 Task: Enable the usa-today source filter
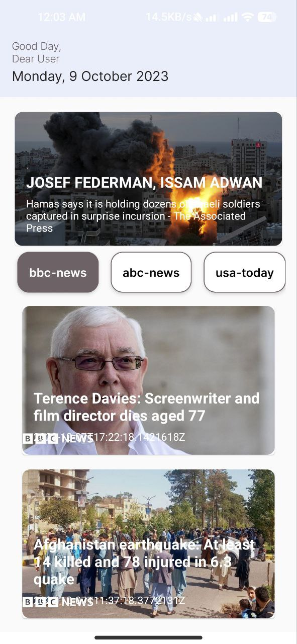click(x=244, y=272)
